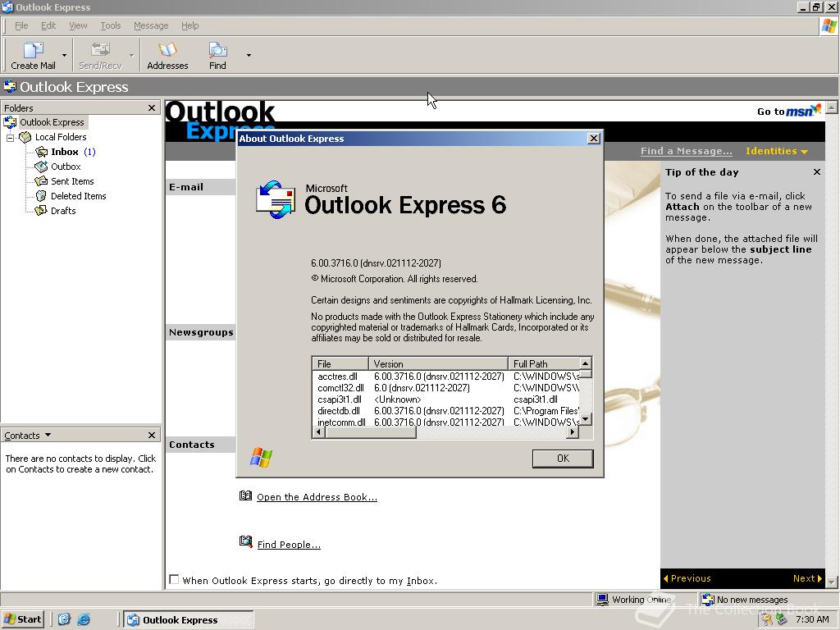
Task: Click the Drafts folder icon
Action: coord(41,211)
